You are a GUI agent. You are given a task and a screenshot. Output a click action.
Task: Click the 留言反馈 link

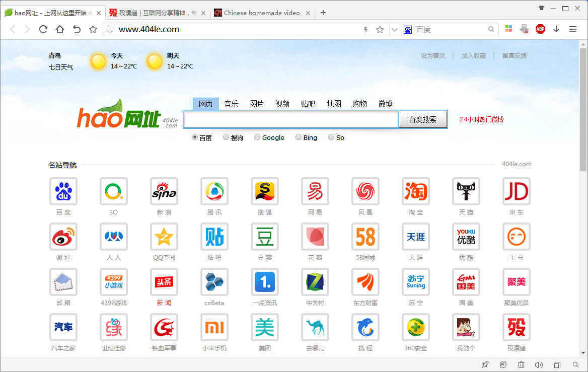coord(514,55)
